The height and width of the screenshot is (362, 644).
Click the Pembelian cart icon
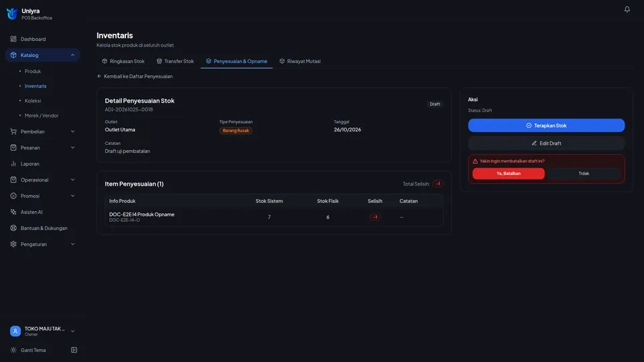13,131
